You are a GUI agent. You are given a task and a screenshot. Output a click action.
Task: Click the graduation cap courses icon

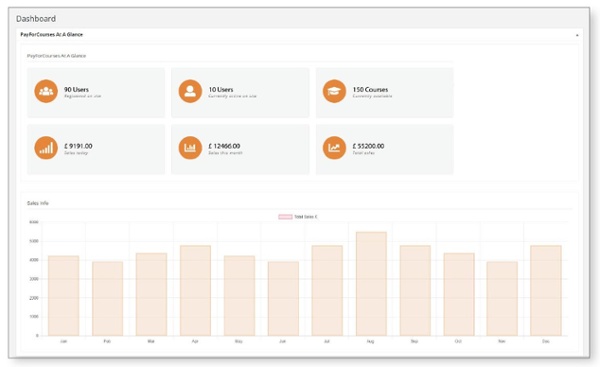(x=334, y=91)
